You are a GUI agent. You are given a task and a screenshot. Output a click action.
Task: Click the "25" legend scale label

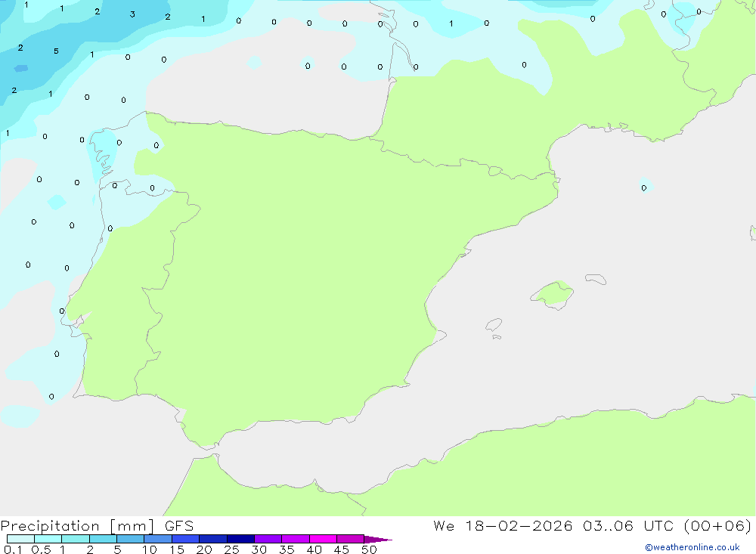point(232,549)
